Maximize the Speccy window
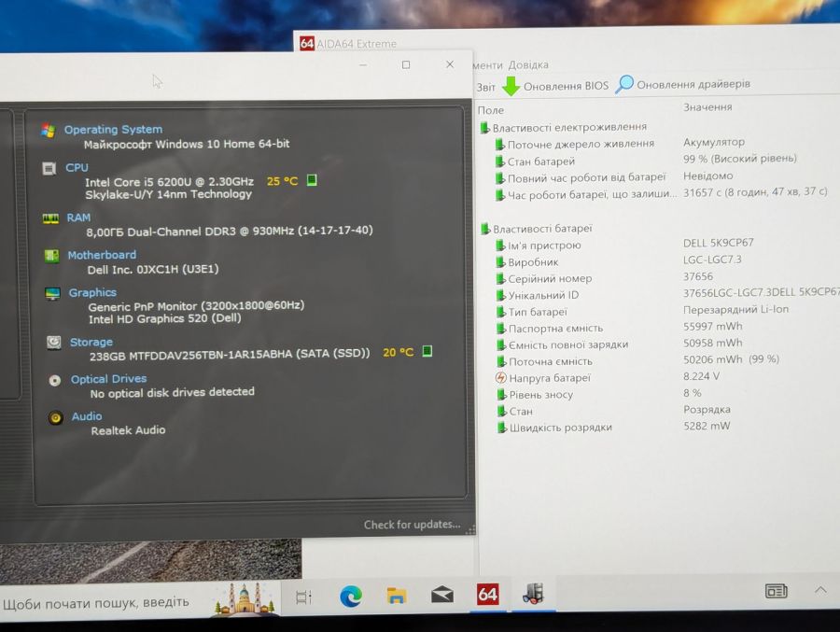Image resolution: width=840 pixels, height=632 pixels. pyautogui.click(x=406, y=64)
